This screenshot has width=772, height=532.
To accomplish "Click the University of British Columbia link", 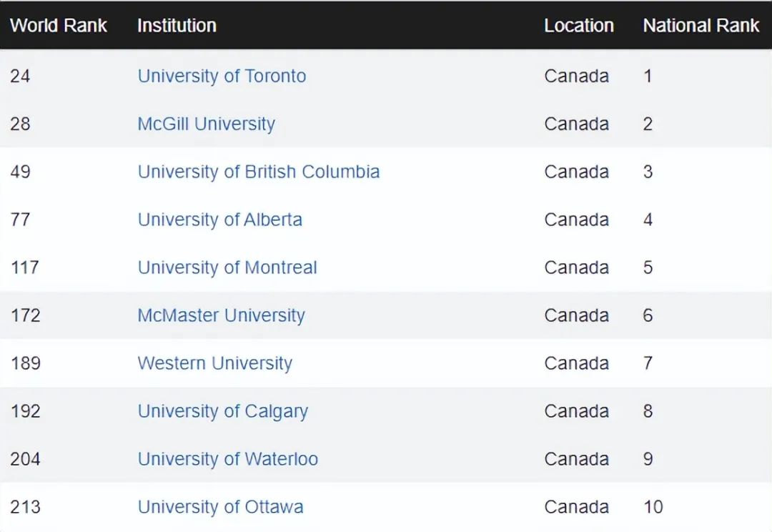I will pos(258,172).
